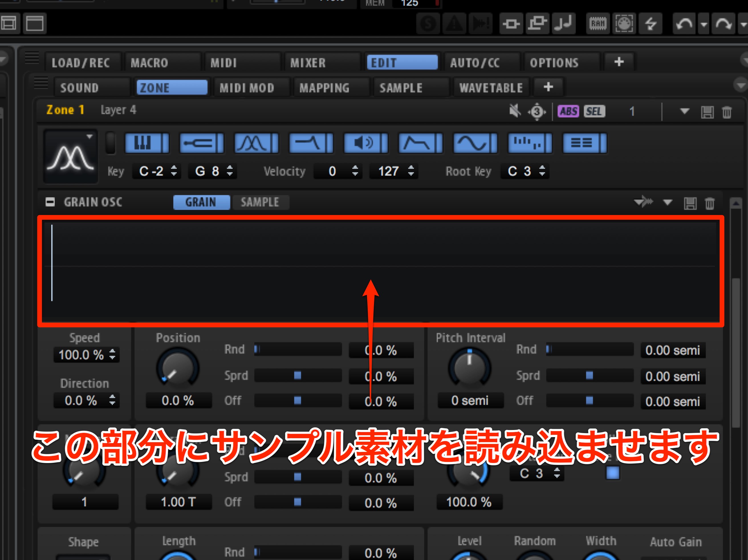Viewport: 748px width, 560px height.
Task: Show the Step Modulator section icon
Action: (530, 143)
